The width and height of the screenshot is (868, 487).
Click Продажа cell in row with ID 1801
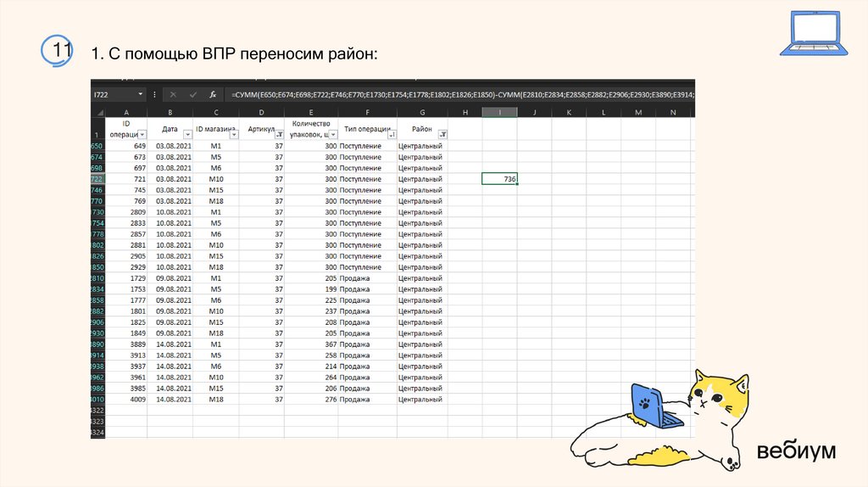(368, 311)
